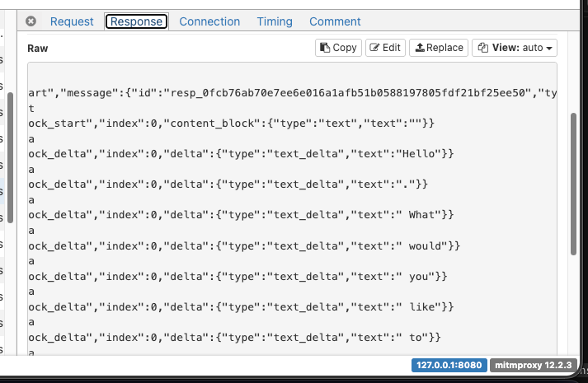Click the flow list scrollbar
Viewport: 588px width, 383px height.
pos(11,157)
